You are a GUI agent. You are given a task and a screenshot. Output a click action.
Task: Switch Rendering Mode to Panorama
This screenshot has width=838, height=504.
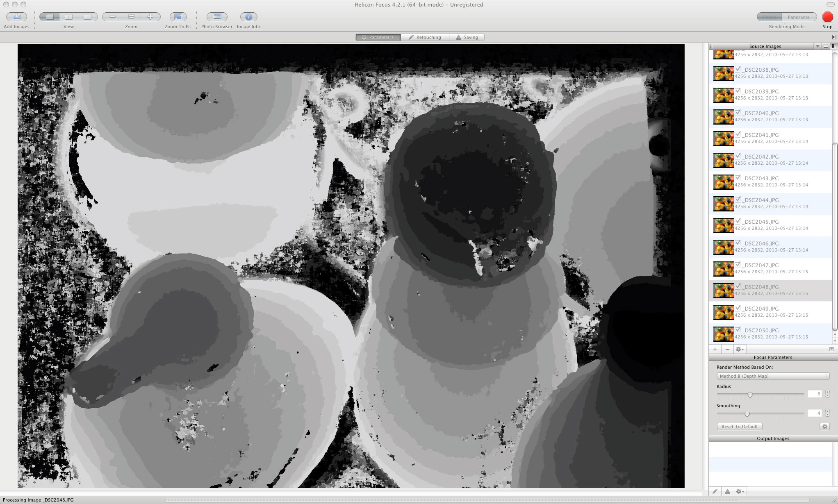pyautogui.click(x=799, y=17)
